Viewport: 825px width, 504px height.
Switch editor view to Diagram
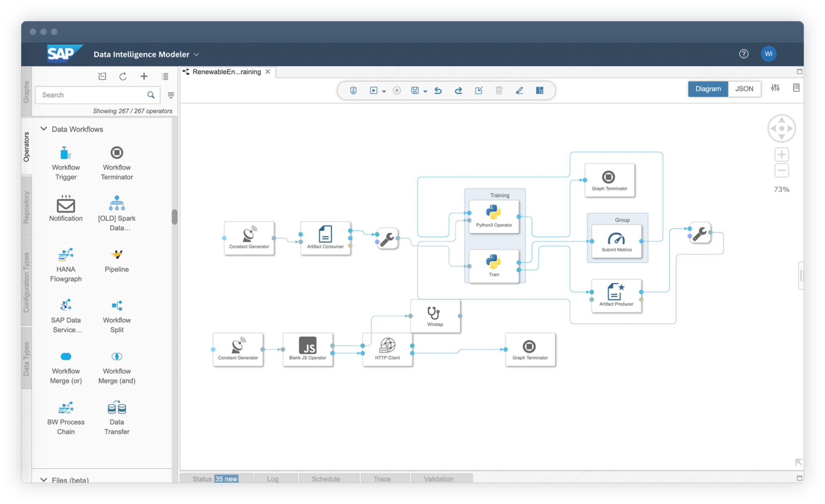708,89
